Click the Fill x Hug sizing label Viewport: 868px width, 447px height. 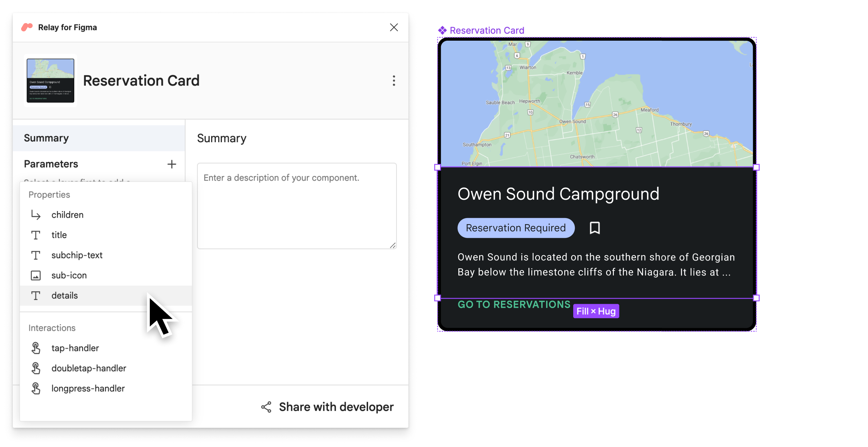click(596, 311)
